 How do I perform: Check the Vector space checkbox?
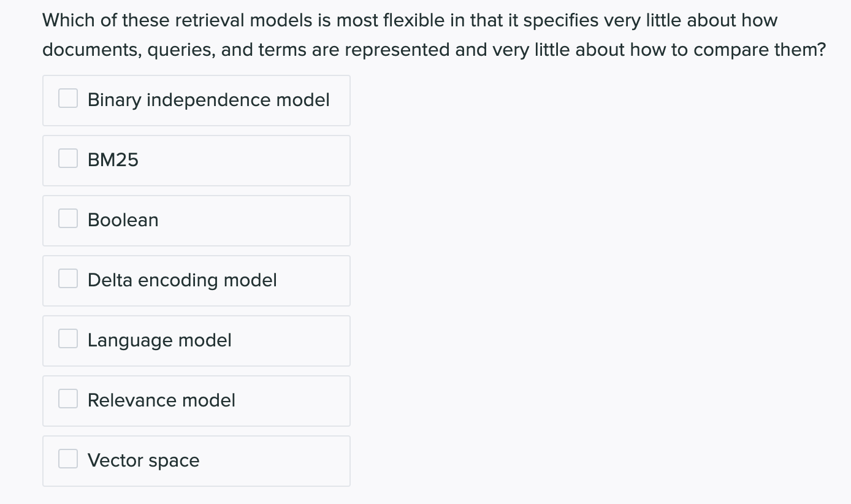coord(67,458)
